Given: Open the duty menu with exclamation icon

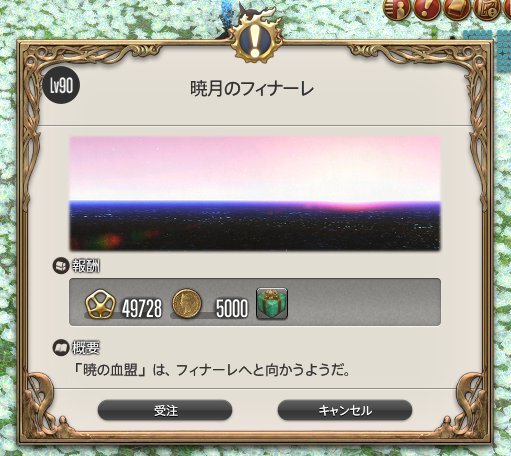Looking at the screenshot, I should [x=427, y=9].
